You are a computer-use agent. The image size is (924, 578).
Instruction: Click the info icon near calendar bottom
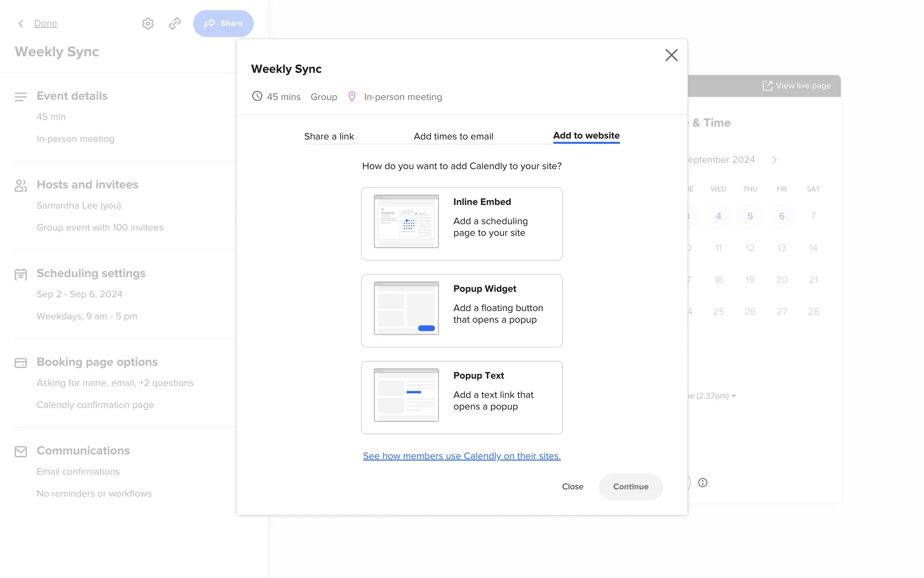click(x=703, y=483)
